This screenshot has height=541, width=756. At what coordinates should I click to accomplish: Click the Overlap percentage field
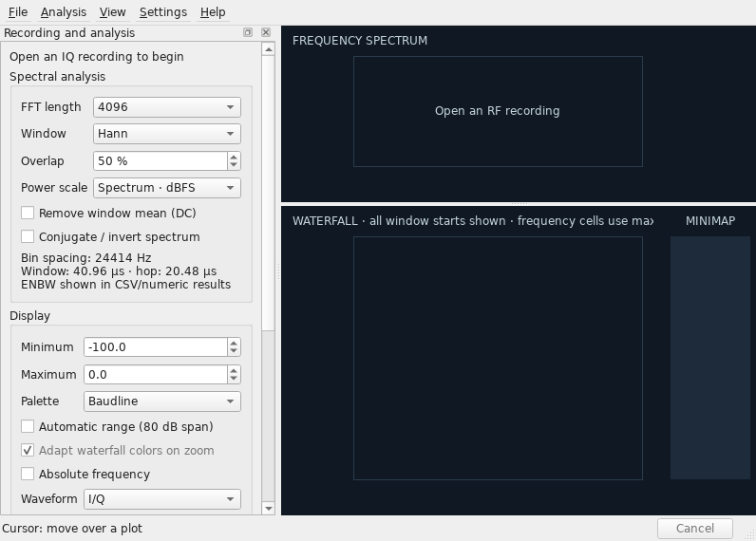click(161, 161)
